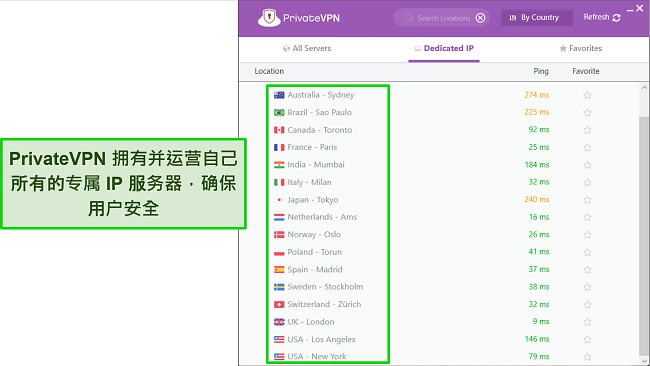The width and height of the screenshot is (650, 366).
Task: Click the Japan flag icon
Action: (279, 200)
